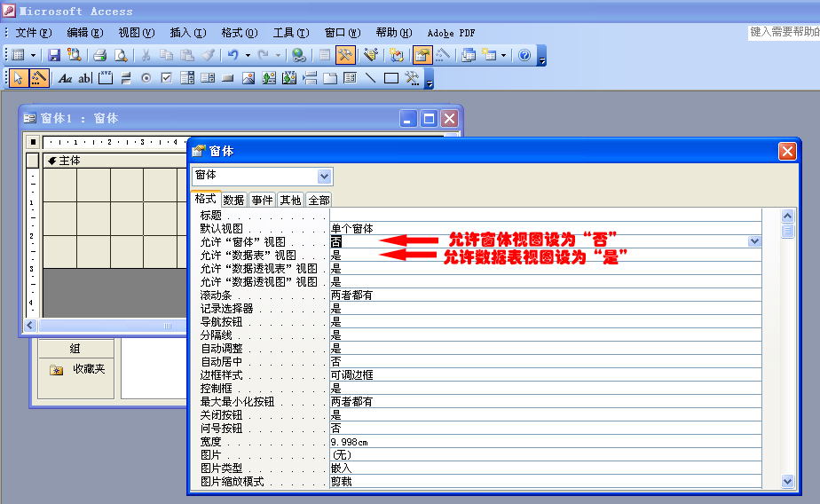Viewport: 820px width, 504px height.
Task: Click the New Object icon
Action: point(489,55)
